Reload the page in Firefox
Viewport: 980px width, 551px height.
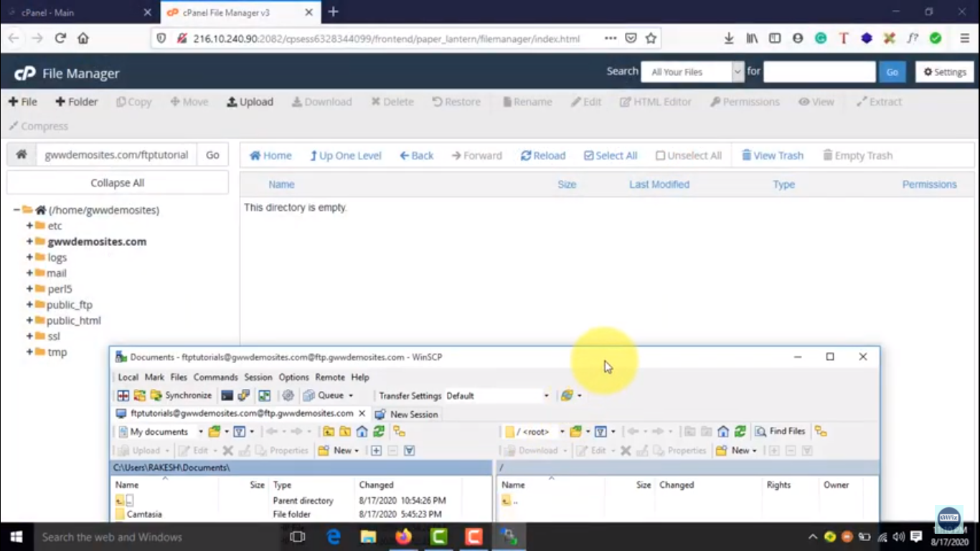click(60, 39)
